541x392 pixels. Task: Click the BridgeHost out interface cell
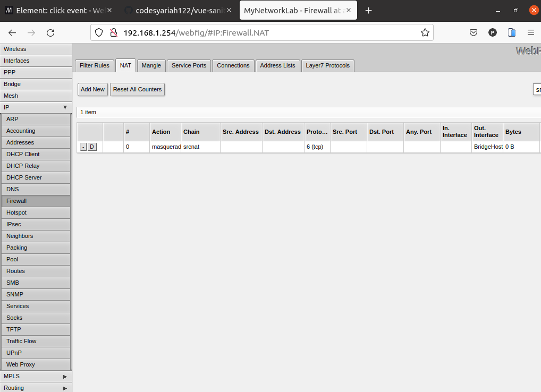[x=487, y=147]
